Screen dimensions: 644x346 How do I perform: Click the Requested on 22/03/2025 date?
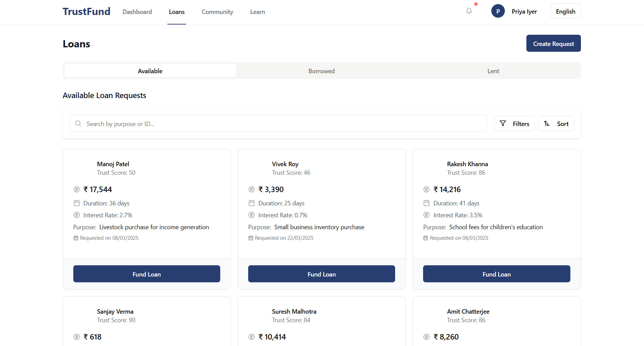pos(284,238)
